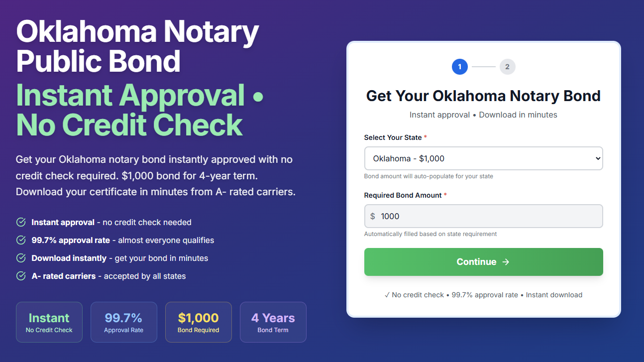Click the Oklahoma Notary Public Bond headline
Screen dimensions: 644x362
[x=138, y=46]
